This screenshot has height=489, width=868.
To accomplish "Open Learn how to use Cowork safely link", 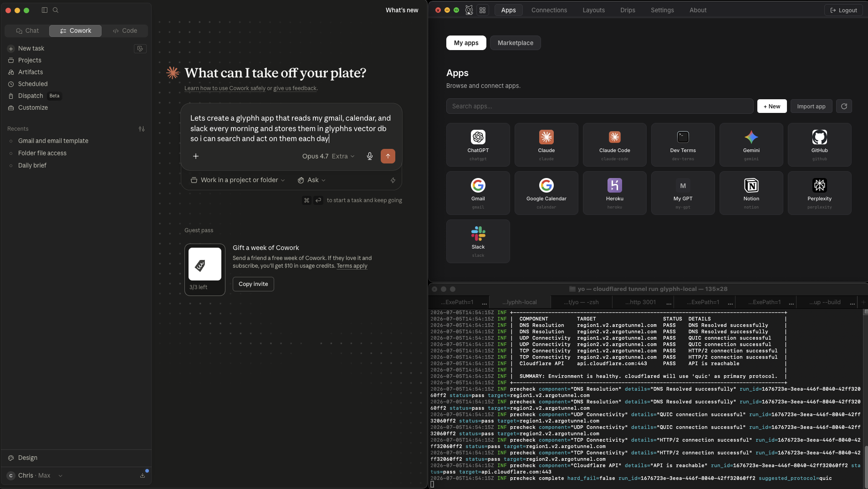I will pyautogui.click(x=225, y=88).
